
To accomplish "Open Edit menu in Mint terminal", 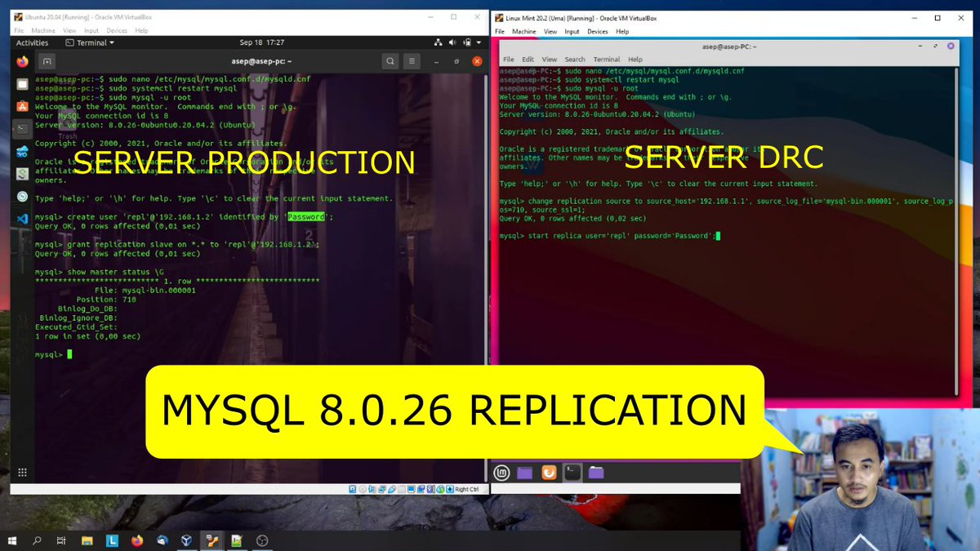I will [x=528, y=60].
